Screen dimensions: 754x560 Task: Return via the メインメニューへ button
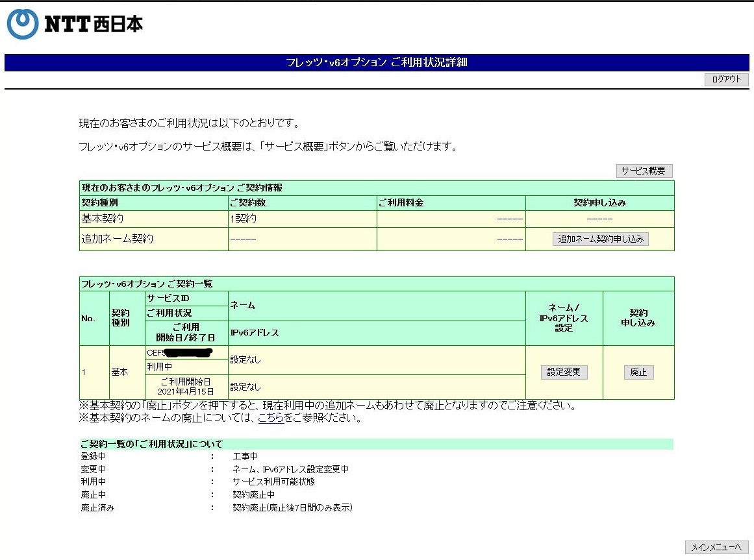[716, 547]
